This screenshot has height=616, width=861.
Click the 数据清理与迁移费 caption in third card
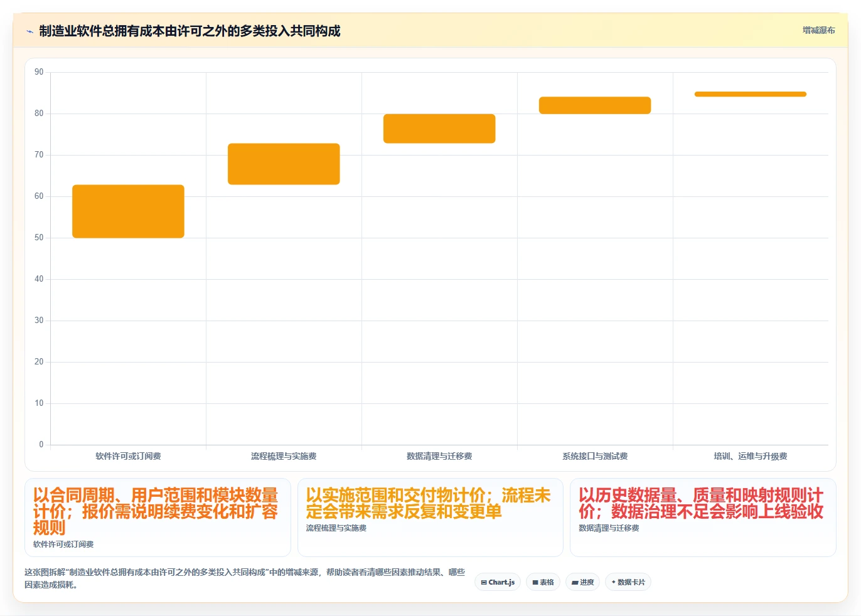coord(609,528)
